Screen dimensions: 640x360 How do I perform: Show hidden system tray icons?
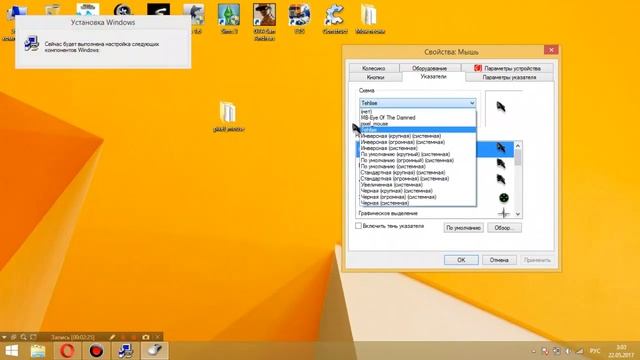[x=533, y=351]
